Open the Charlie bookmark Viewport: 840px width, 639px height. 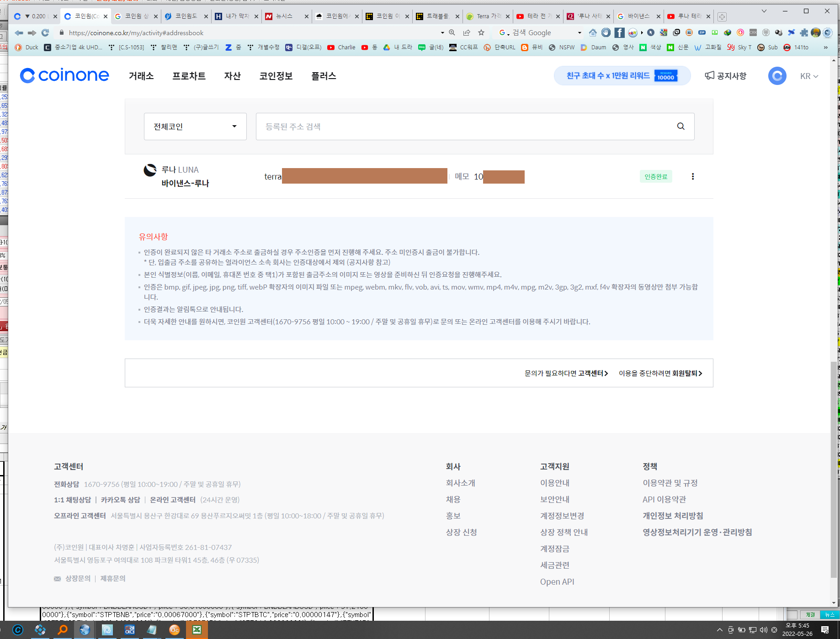341,48
